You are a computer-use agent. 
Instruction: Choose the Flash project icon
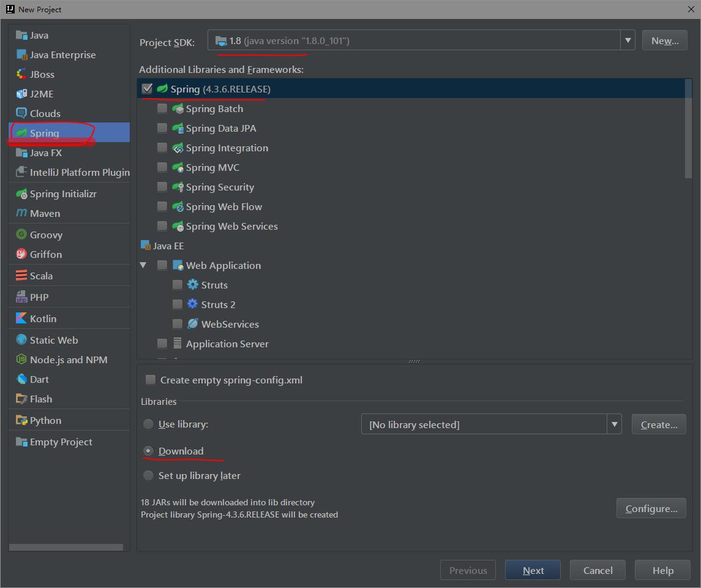click(21, 399)
